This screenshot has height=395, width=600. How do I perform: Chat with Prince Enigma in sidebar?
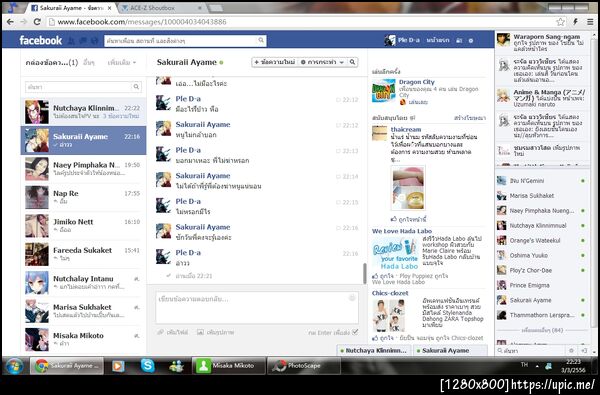point(542,285)
